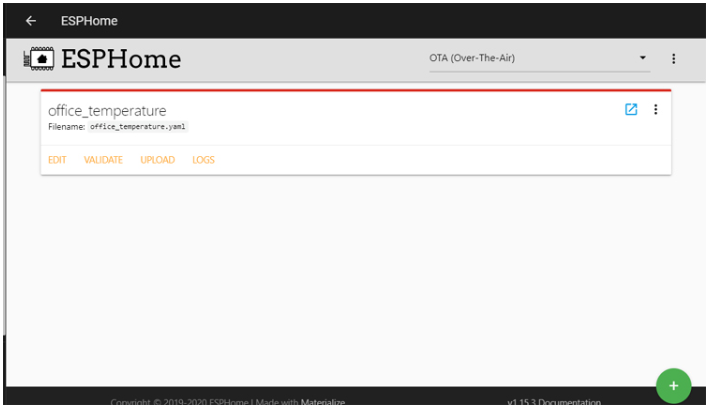This screenshot has width=715, height=411.
Task: Select the office_temperature card title
Action: click(x=107, y=111)
